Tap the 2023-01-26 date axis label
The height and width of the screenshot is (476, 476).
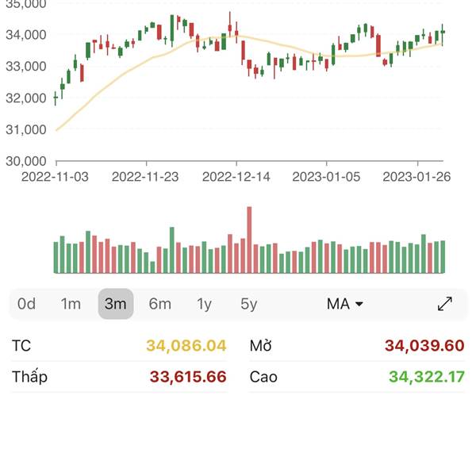click(416, 177)
